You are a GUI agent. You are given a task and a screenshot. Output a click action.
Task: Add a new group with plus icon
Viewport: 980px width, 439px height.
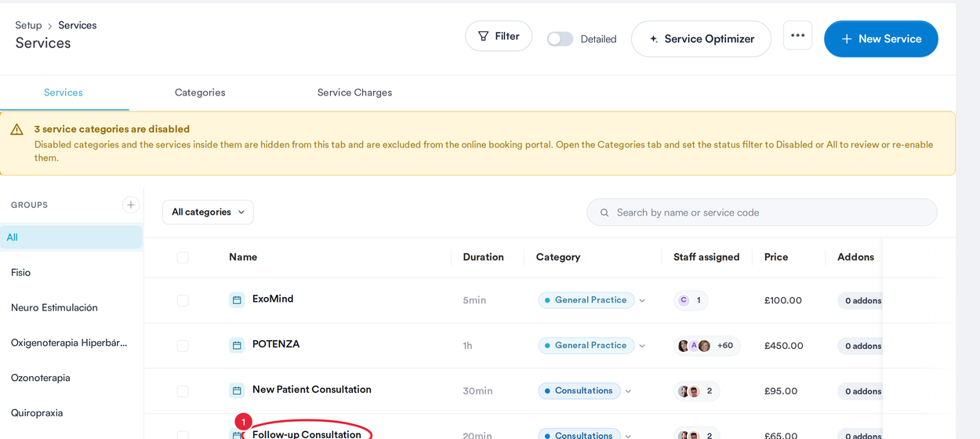click(131, 205)
